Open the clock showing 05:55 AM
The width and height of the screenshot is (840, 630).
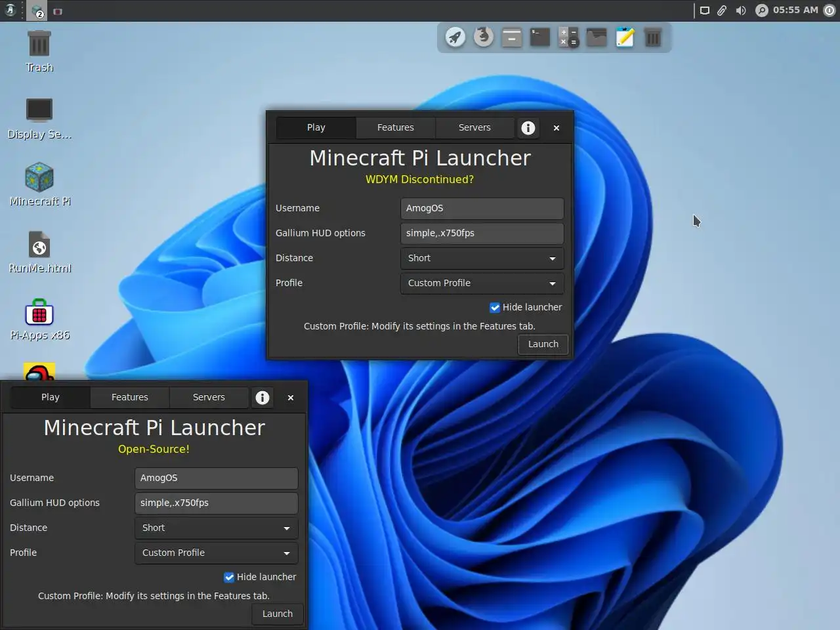[795, 10]
